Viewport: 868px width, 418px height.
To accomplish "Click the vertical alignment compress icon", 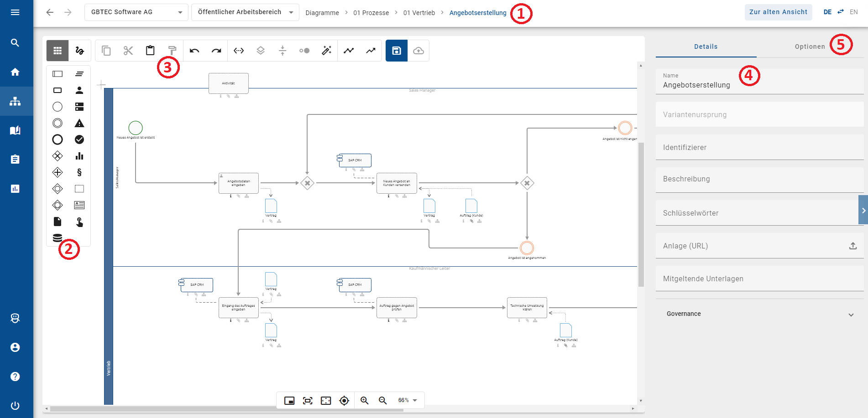I will point(282,51).
